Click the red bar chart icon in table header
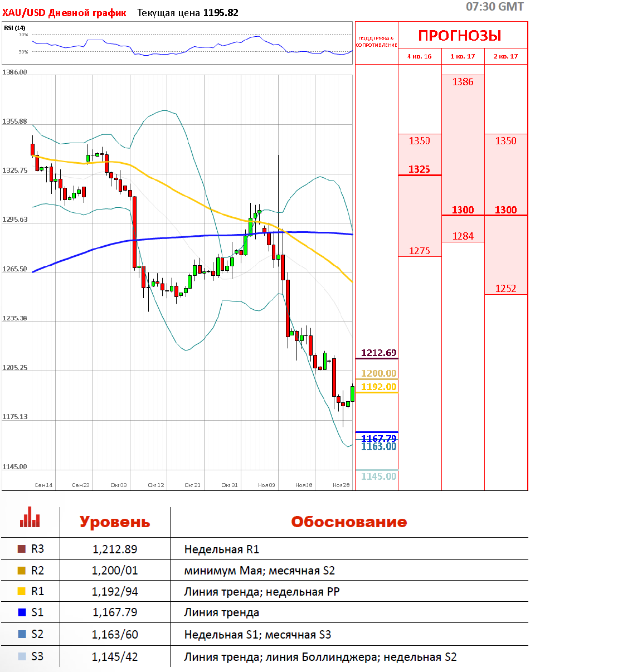 30,518
